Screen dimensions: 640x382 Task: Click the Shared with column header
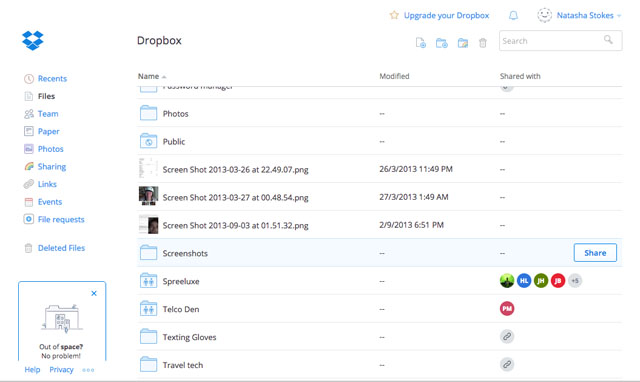pos(520,76)
